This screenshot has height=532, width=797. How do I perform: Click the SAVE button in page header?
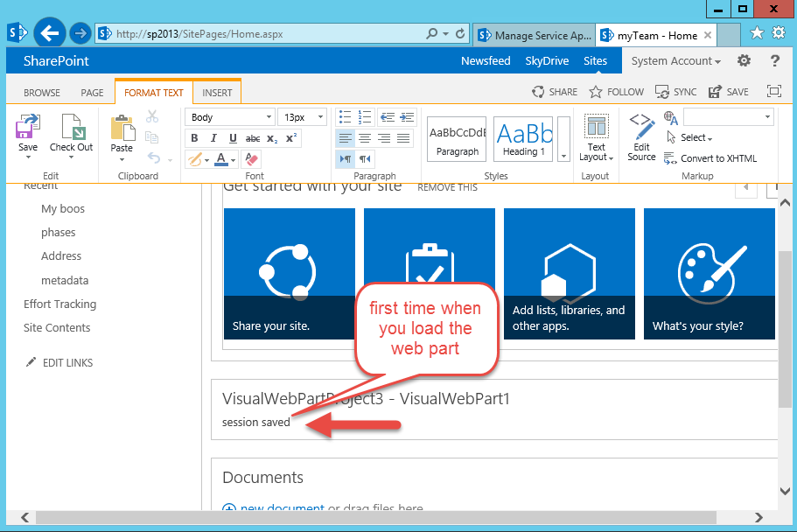[x=729, y=92]
